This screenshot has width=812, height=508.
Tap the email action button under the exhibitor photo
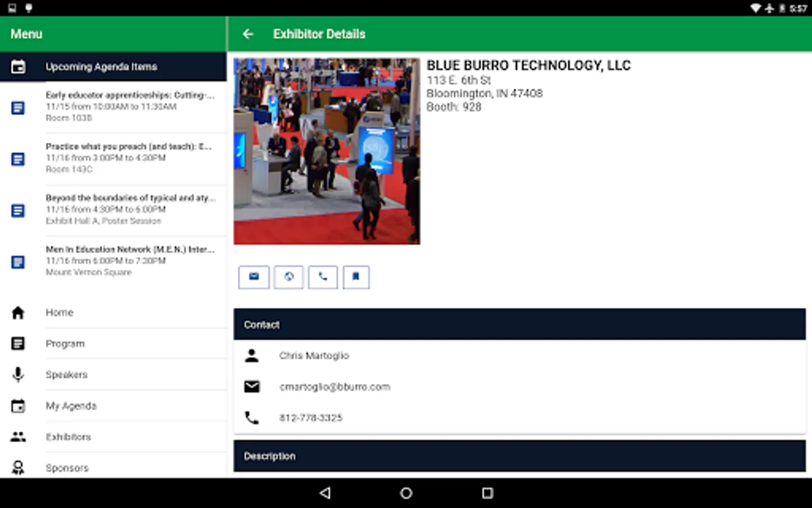254,277
